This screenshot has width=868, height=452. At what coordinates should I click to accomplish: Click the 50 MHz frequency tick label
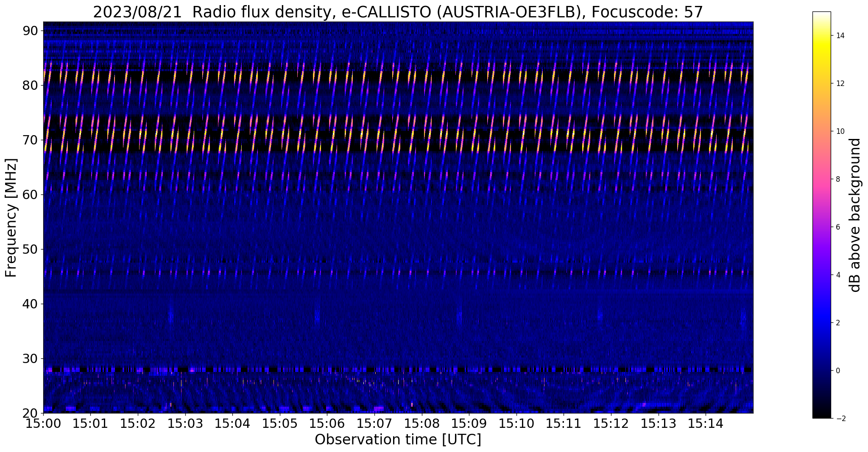(x=31, y=249)
